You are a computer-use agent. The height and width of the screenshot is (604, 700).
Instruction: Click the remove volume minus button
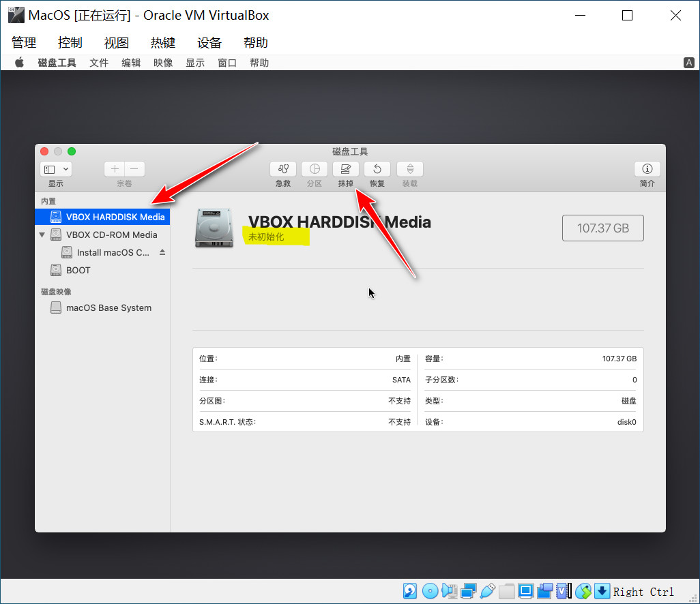point(134,169)
